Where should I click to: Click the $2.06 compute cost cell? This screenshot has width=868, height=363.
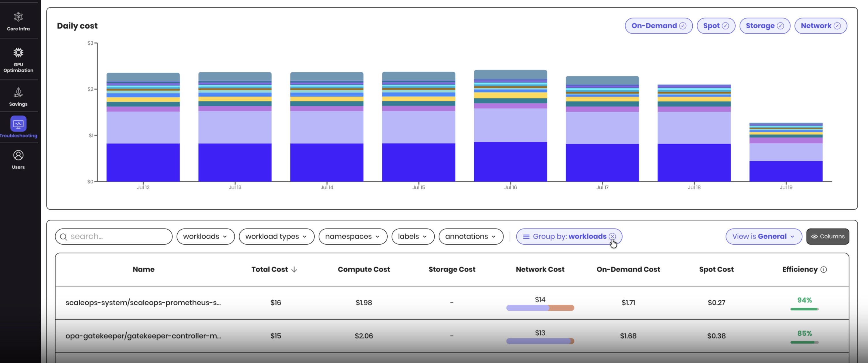tap(364, 336)
